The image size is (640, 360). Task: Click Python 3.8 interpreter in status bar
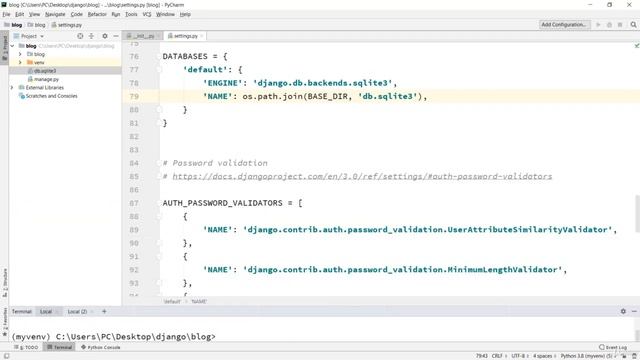coord(586,356)
